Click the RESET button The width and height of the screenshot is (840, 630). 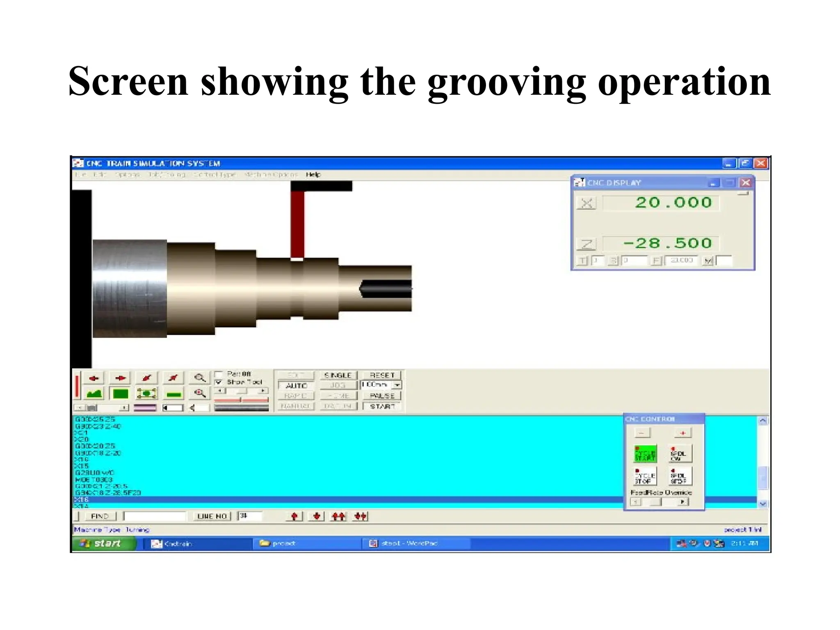[x=382, y=375]
